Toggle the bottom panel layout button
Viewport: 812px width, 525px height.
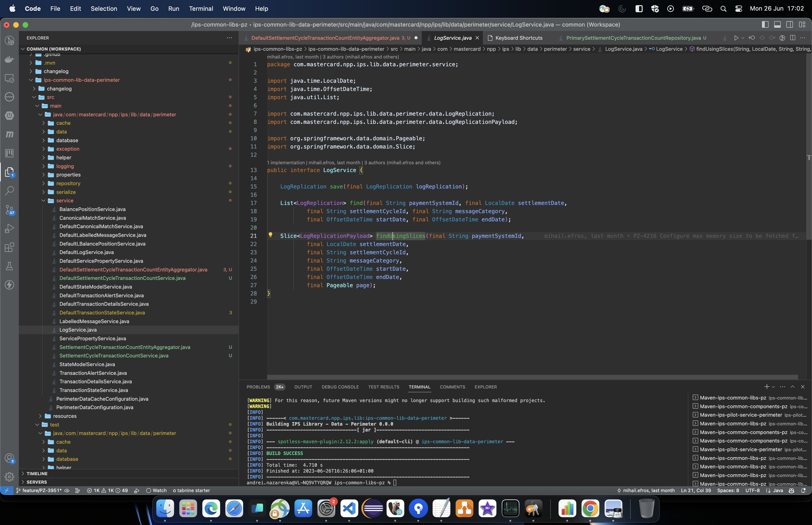(777, 24)
